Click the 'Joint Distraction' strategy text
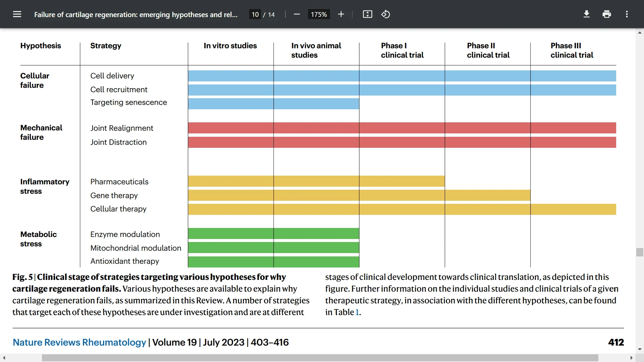The width and height of the screenshot is (644, 362). coord(118,142)
